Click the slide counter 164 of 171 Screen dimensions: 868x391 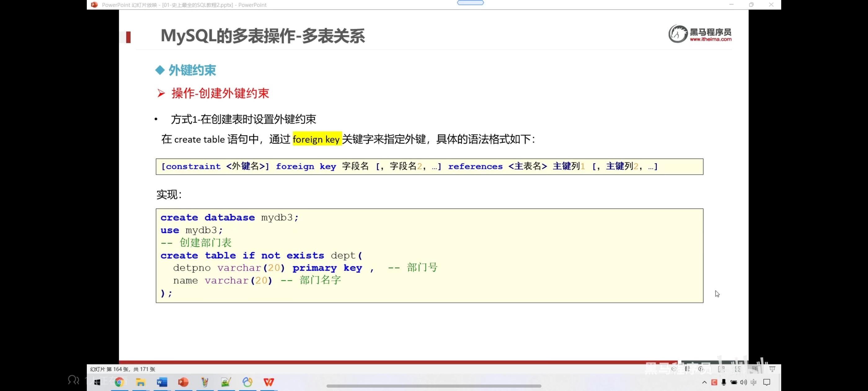(123, 369)
